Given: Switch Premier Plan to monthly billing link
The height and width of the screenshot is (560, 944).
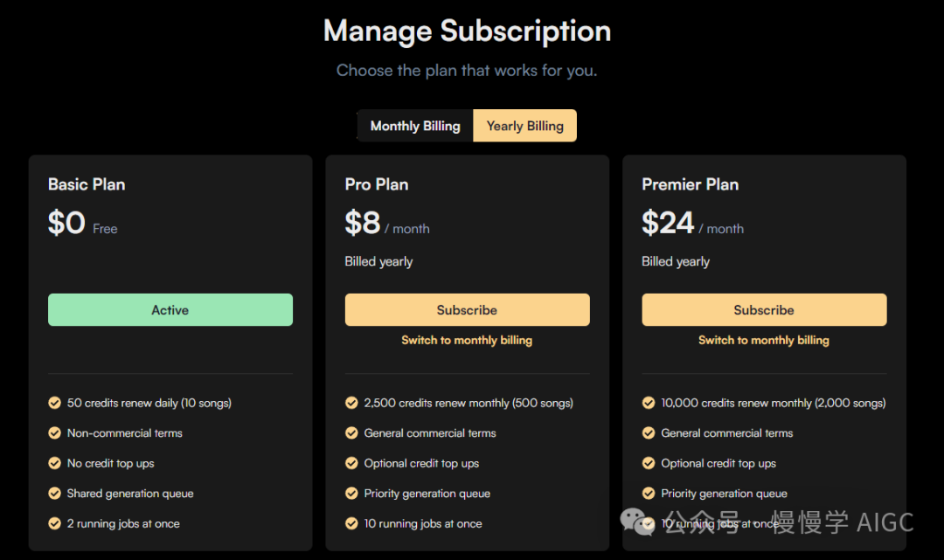Looking at the screenshot, I should pos(764,340).
